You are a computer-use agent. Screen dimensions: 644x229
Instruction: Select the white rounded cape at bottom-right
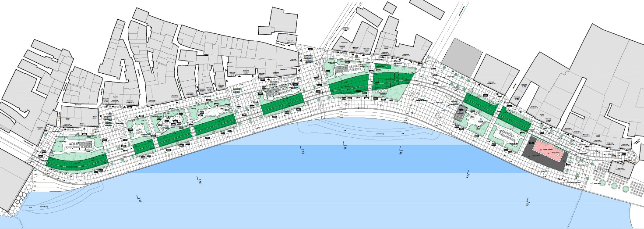coord(637,216)
